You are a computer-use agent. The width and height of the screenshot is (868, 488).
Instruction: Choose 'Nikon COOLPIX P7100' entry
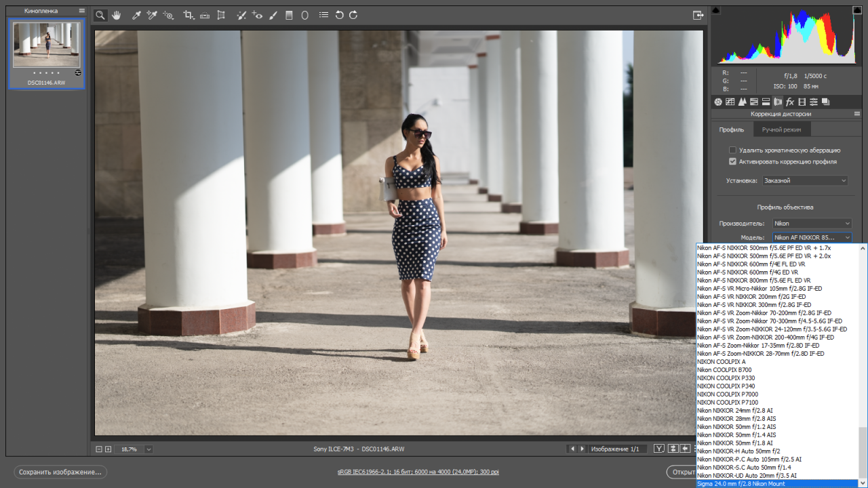[777, 403]
